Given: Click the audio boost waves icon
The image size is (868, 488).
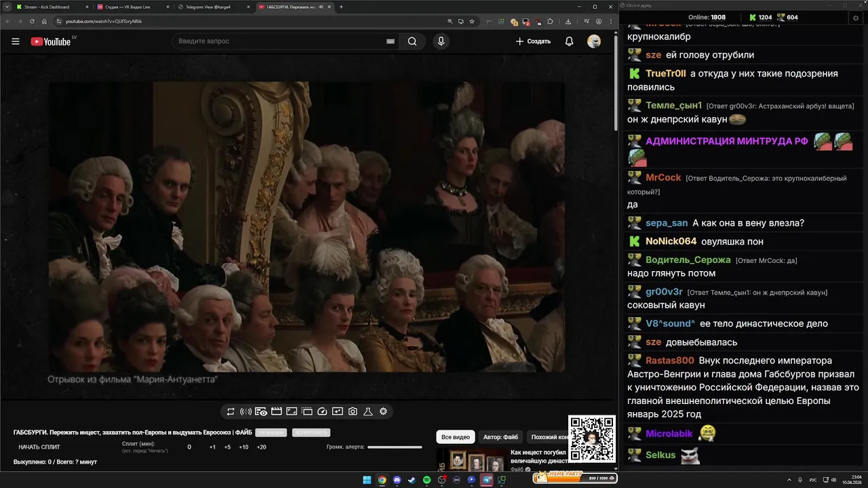Looking at the screenshot, I should pyautogui.click(x=246, y=411).
